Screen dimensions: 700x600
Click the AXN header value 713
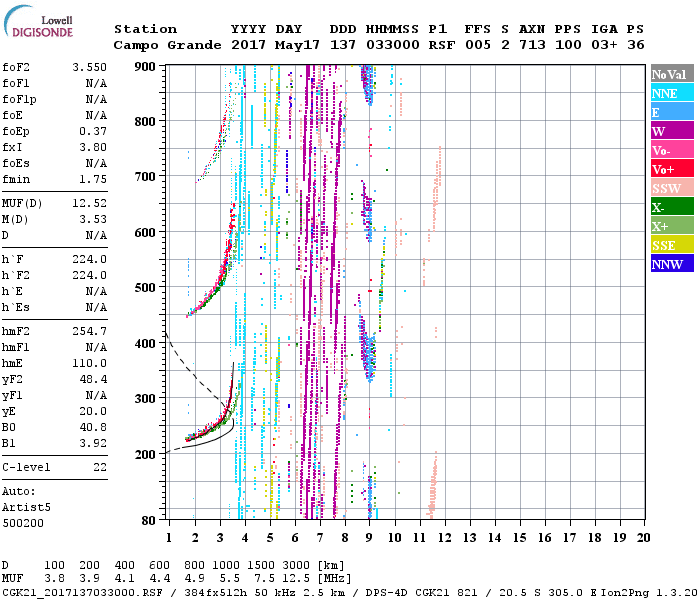[532, 45]
